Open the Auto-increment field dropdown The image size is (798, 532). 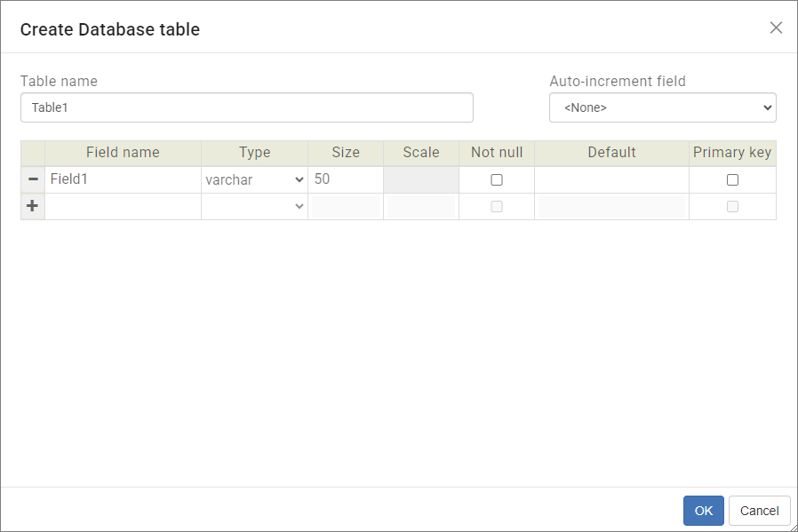point(662,107)
